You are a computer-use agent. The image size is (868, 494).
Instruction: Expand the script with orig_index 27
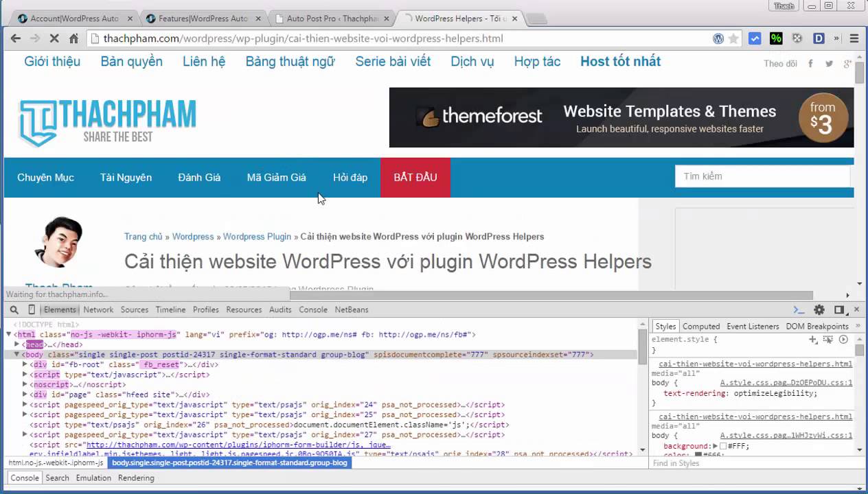pos(25,434)
